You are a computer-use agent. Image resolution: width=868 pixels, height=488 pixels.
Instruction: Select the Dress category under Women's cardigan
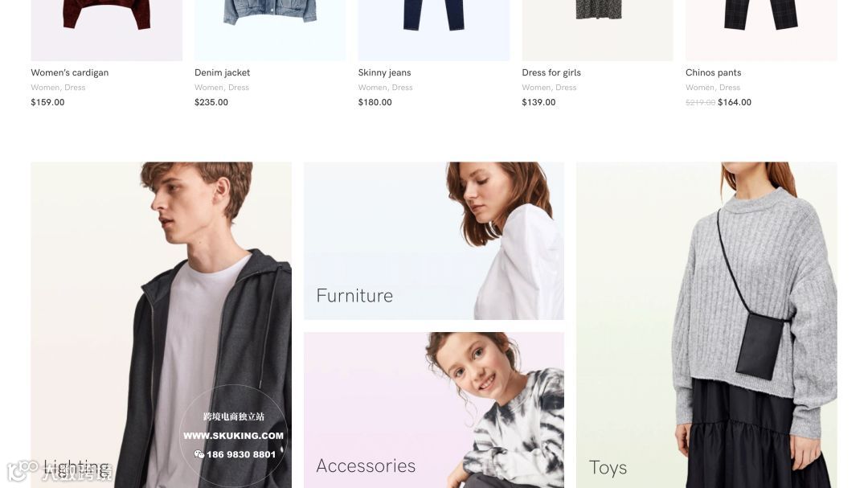pos(75,88)
